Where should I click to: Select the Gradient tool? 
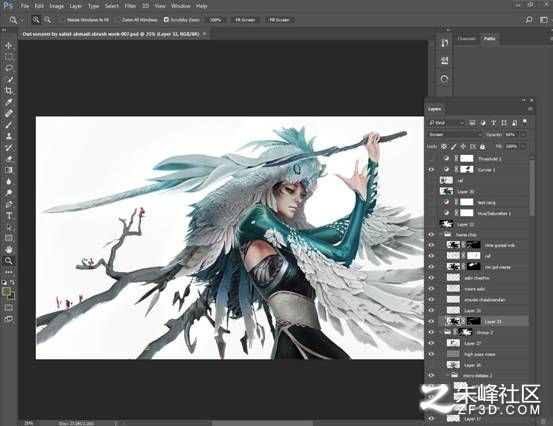(x=9, y=170)
